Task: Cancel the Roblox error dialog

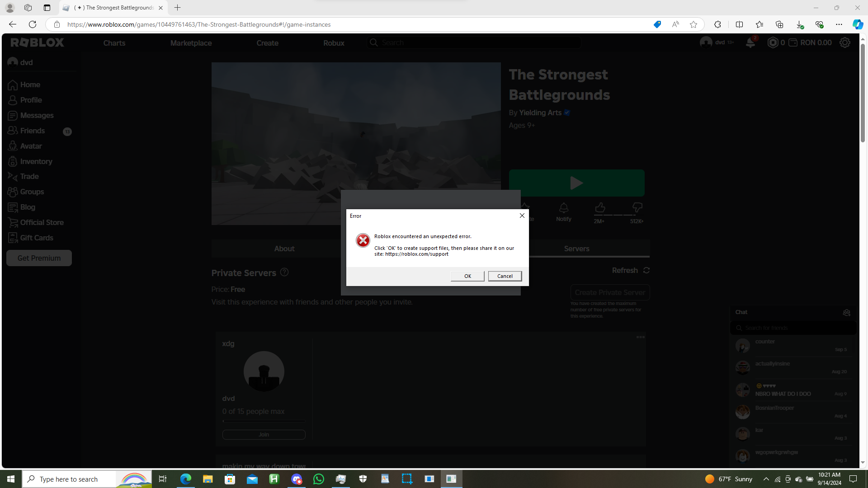Action: (505, 276)
